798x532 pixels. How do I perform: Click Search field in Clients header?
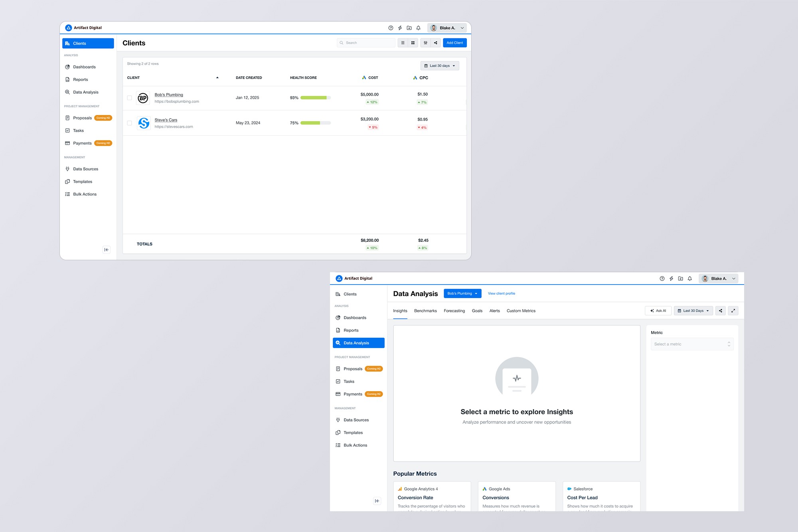pos(366,43)
